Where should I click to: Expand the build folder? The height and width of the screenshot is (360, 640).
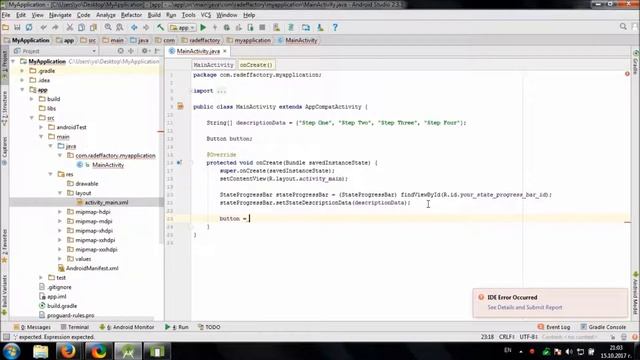pos(32,99)
